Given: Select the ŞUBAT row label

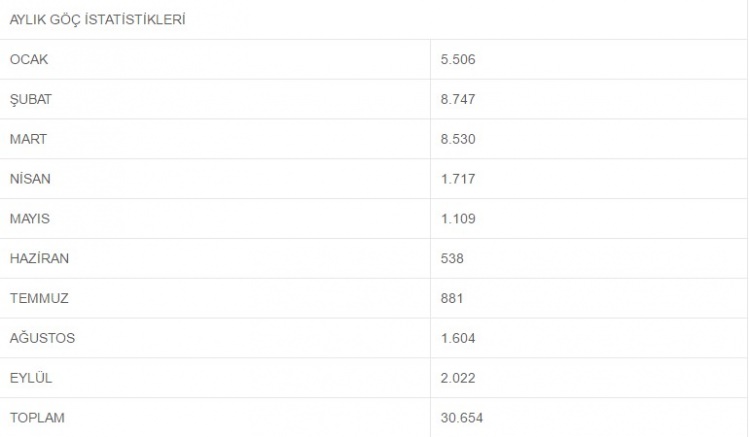Looking at the screenshot, I should point(31,99).
